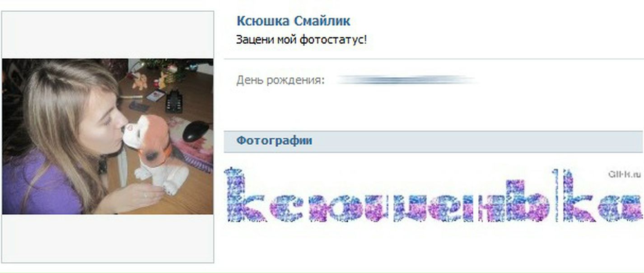Screen dimensions: 644x273
Task: Open the profile avatar photo
Action: pos(107,136)
